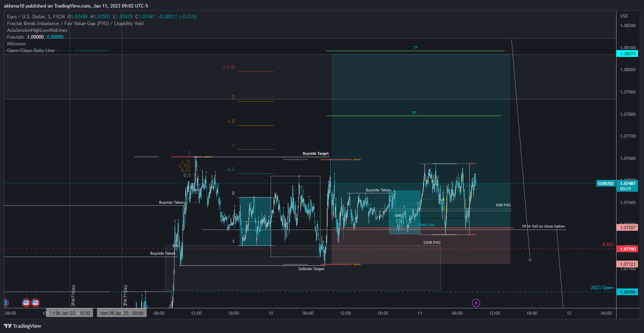Select the 2023 Open line label
Image resolution: width=644 pixels, height=333 pixels.
coord(602,288)
